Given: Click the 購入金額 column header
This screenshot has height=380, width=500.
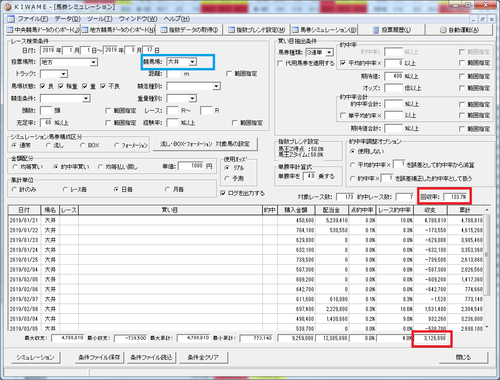Looking at the screenshot, I should [296, 210].
